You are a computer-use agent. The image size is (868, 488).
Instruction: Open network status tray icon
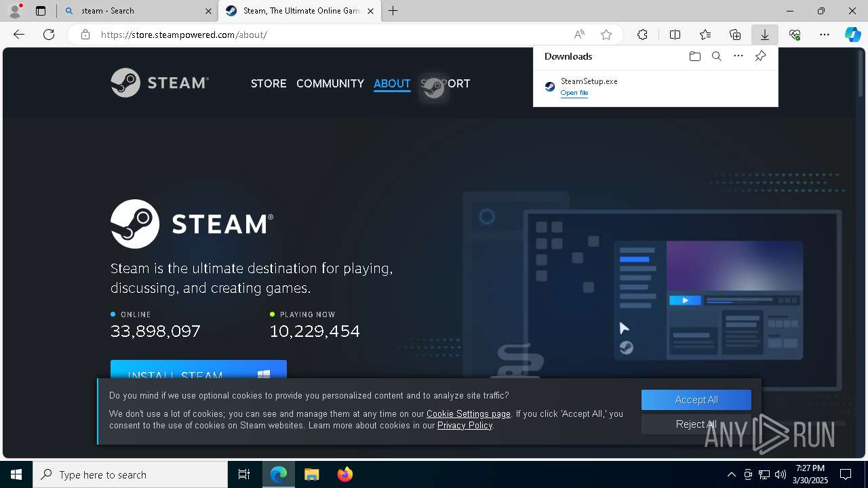[x=764, y=474]
